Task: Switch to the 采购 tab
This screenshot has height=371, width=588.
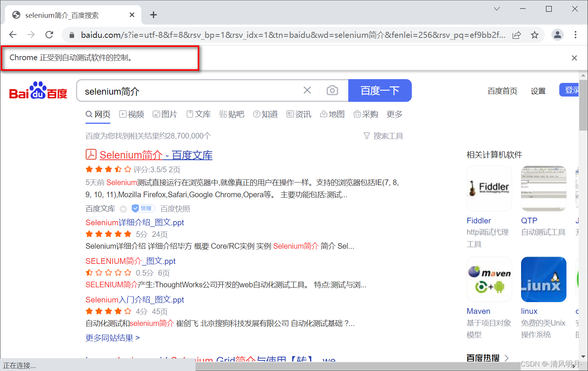Action: pos(366,114)
